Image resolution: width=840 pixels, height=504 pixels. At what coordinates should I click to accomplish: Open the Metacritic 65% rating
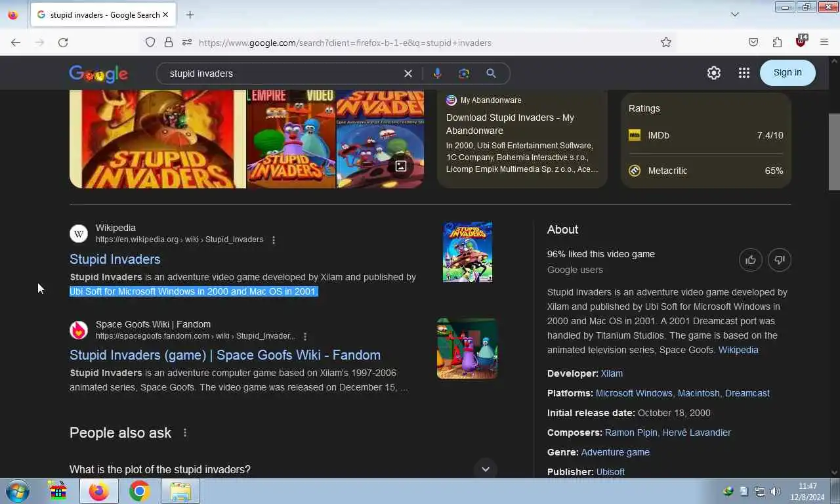pyautogui.click(x=706, y=171)
